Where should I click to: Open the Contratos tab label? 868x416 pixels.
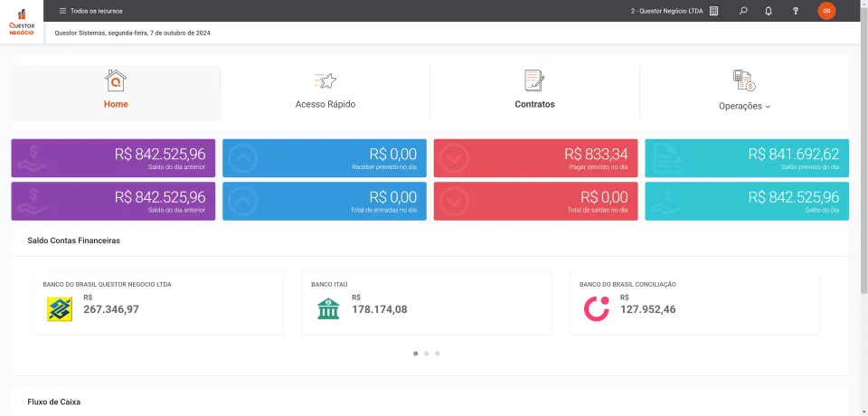coord(534,104)
